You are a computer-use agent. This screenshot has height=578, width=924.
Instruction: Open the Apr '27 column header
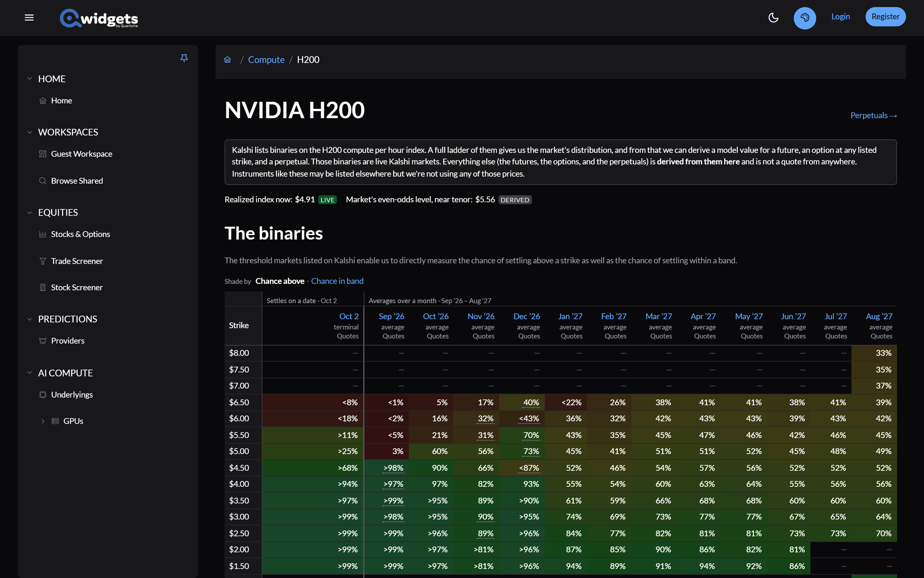click(703, 317)
